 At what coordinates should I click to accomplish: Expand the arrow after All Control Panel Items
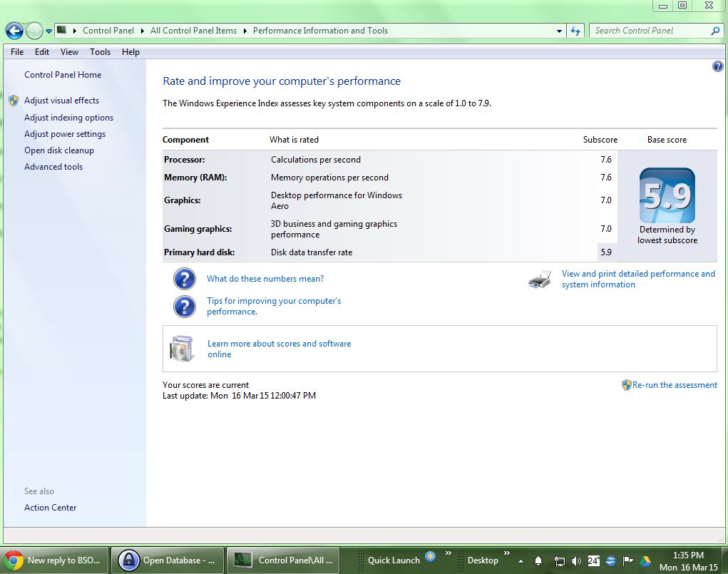[x=245, y=31]
